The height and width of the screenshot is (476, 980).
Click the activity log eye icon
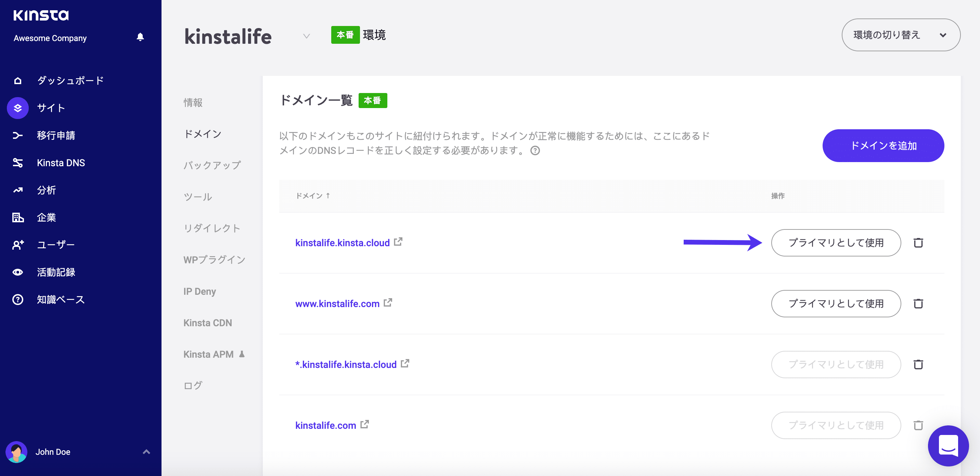coord(17,272)
